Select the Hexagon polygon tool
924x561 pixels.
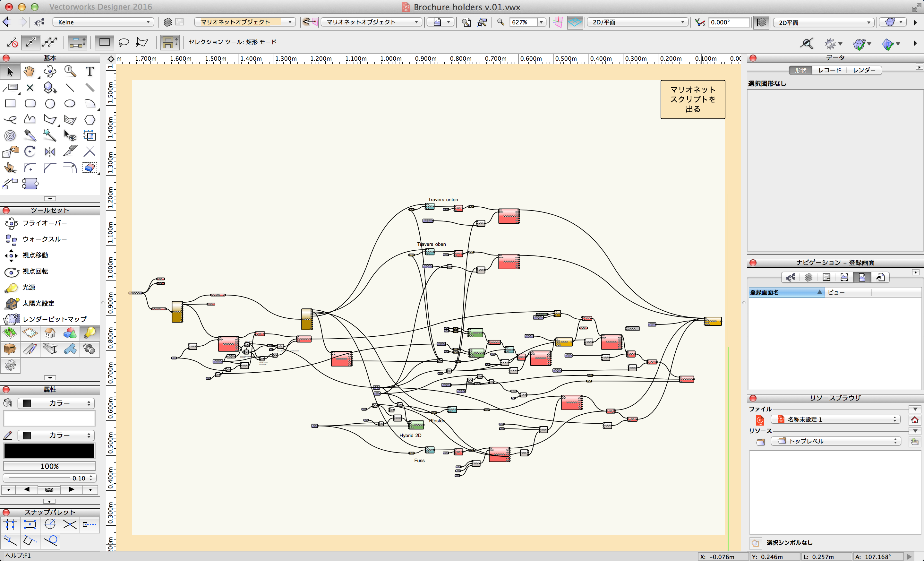90,120
